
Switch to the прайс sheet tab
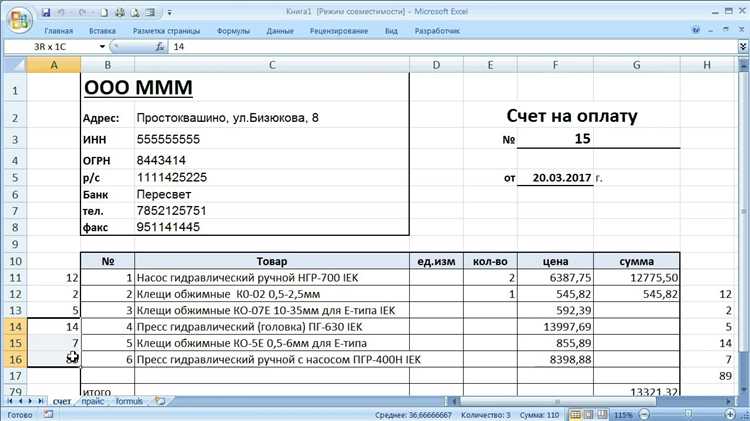point(92,400)
